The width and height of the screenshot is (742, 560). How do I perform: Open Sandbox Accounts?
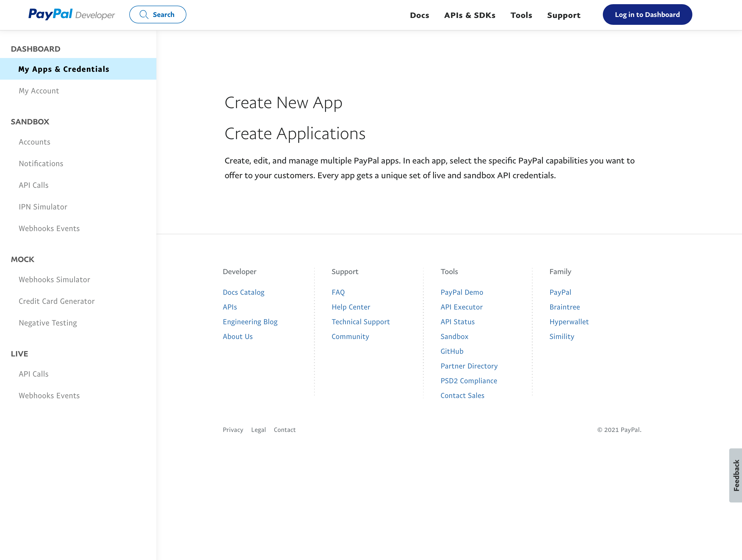(35, 142)
